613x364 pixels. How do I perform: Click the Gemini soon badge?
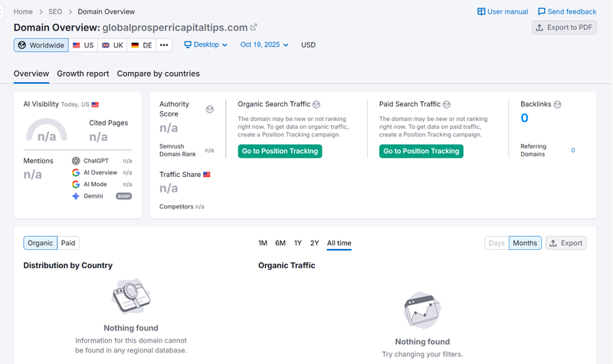pyautogui.click(x=123, y=196)
